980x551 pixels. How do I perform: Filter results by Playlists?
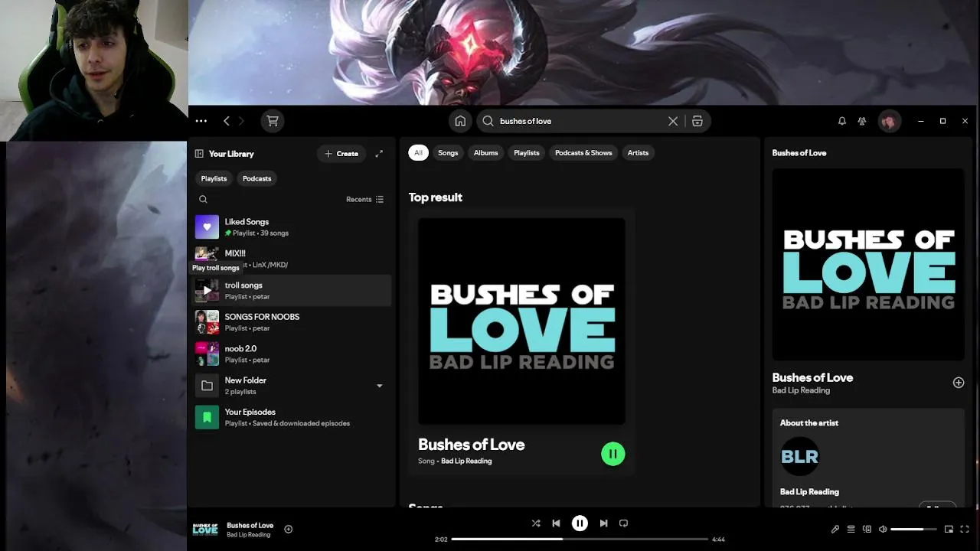click(527, 153)
